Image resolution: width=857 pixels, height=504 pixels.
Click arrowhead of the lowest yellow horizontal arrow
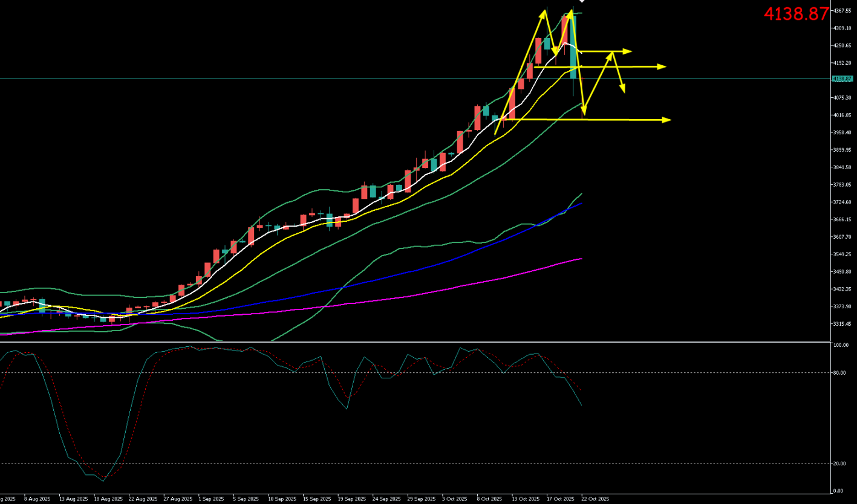(666, 120)
